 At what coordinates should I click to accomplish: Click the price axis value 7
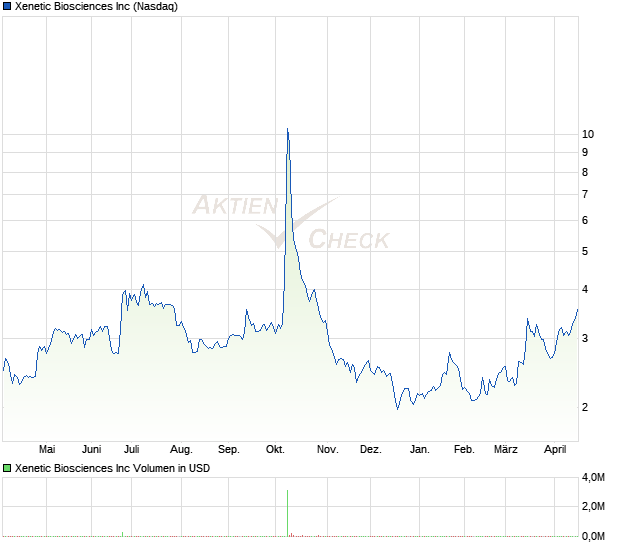(x=585, y=195)
